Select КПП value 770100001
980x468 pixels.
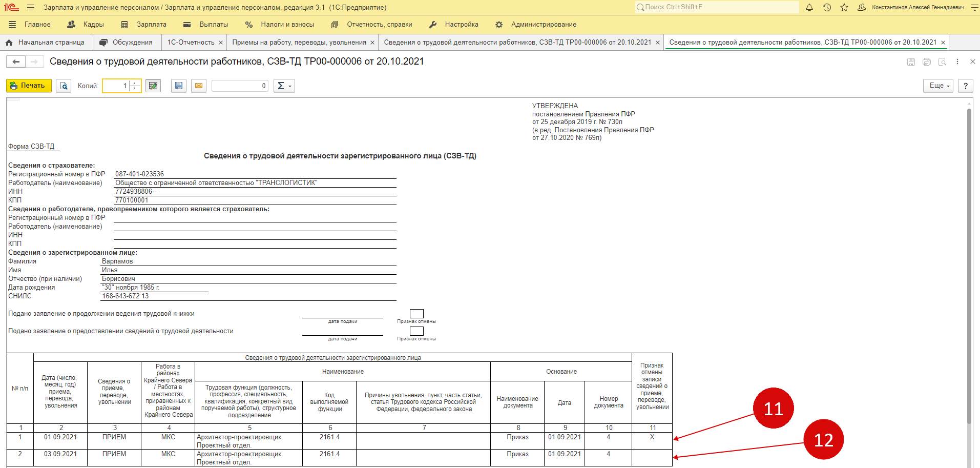(x=255, y=200)
